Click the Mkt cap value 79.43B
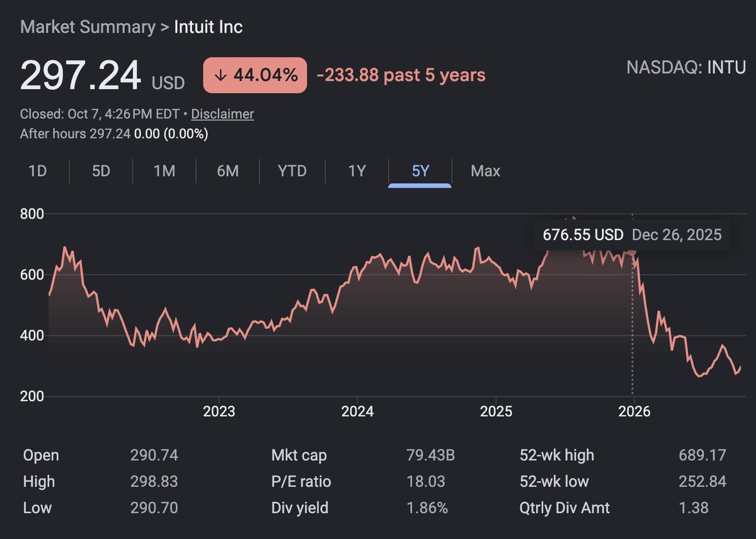Screen dimensions: 756x539 click(430, 455)
